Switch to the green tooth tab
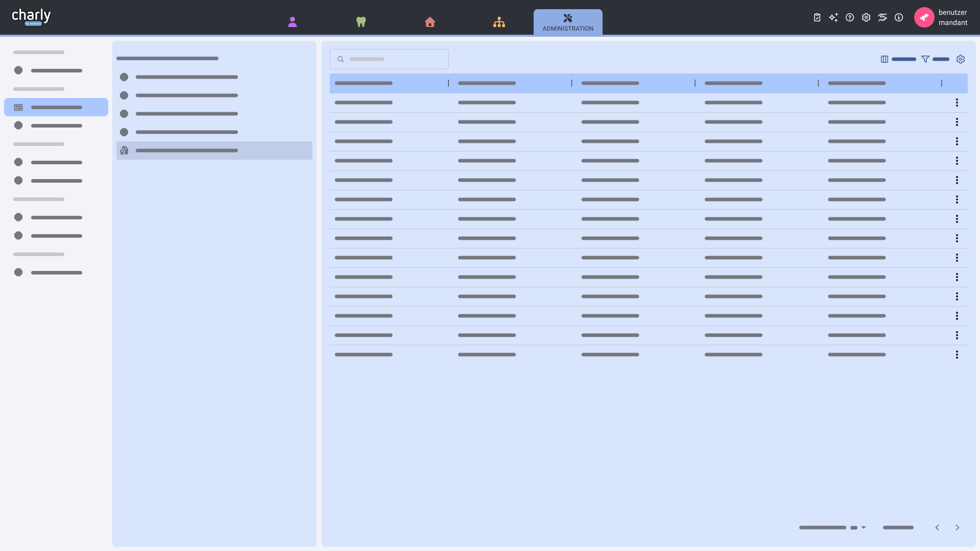Viewport: 980px width, 551px height. click(361, 22)
